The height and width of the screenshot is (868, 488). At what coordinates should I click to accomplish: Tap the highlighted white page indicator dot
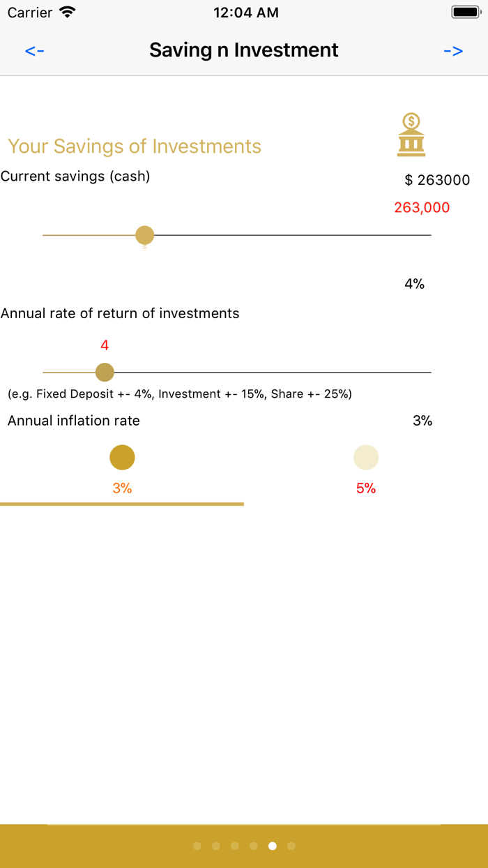click(x=273, y=846)
